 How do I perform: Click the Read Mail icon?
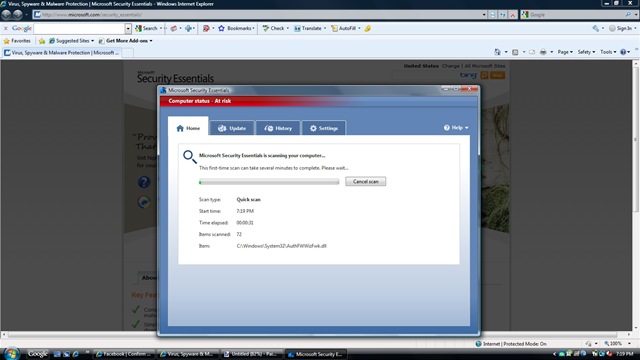532,52
